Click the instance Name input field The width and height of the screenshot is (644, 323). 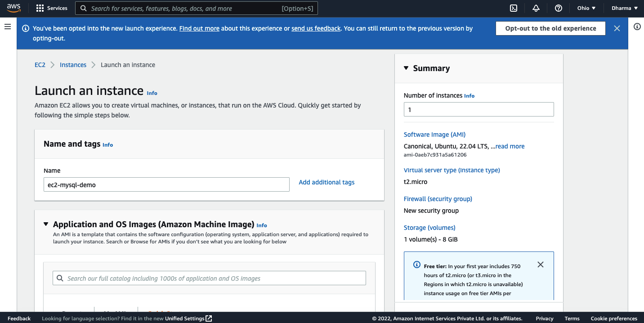tap(166, 184)
